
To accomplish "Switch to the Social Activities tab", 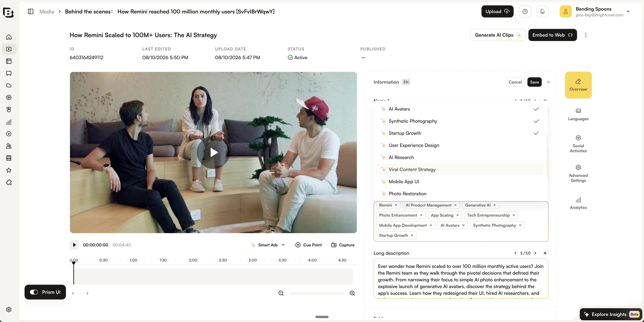I will pyautogui.click(x=578, y=144).
